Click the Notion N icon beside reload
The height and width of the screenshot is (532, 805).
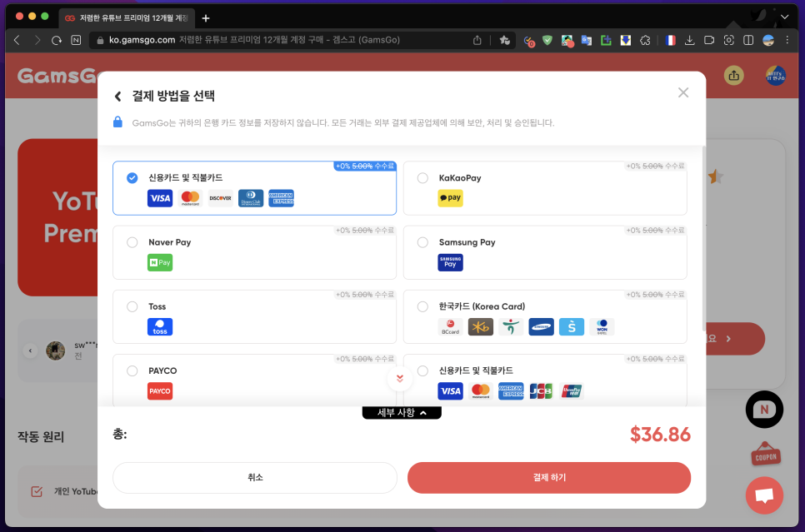click(x=76, y=40)
